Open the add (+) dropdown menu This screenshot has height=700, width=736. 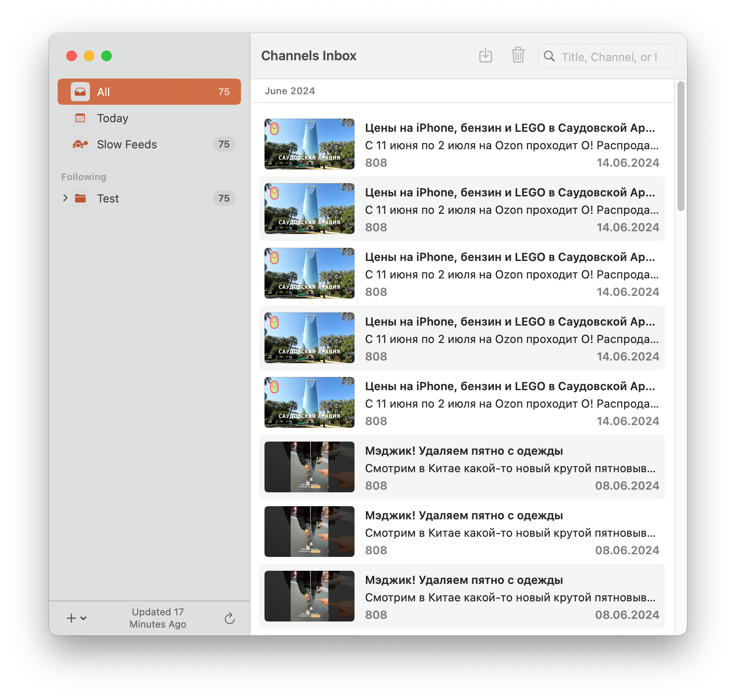pyautogui.click(x=76, y=618)
